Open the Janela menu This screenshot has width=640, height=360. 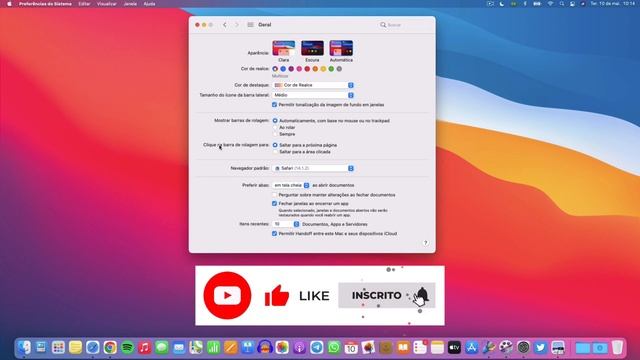coord(130,4)
